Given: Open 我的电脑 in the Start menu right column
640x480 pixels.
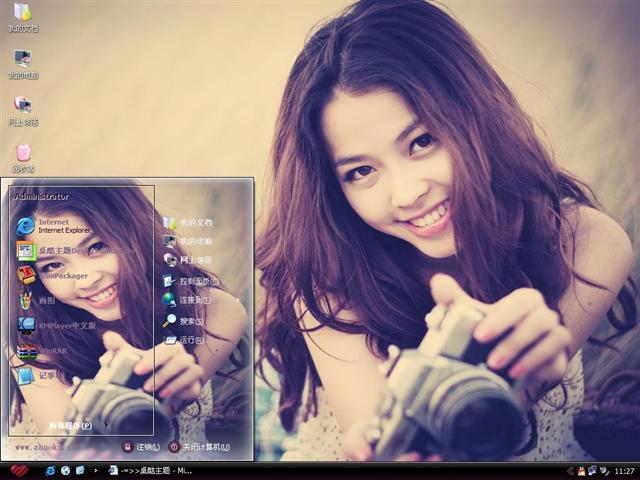Looking at the screenshot, I should pos(188,241).
